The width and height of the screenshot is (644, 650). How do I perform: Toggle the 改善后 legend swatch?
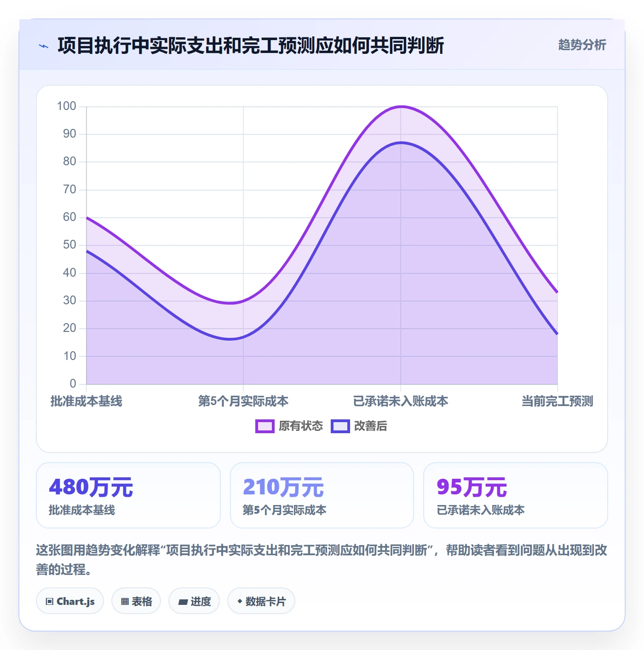coord(340,426)
